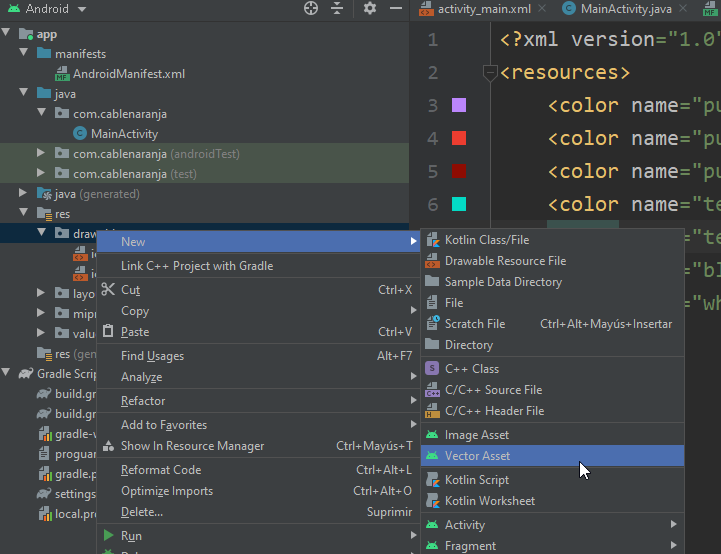Image resolution: width=721 pixels, height=554 pixels.
Task: Choose Reformat Code
Action: click(x=258, y=470)
